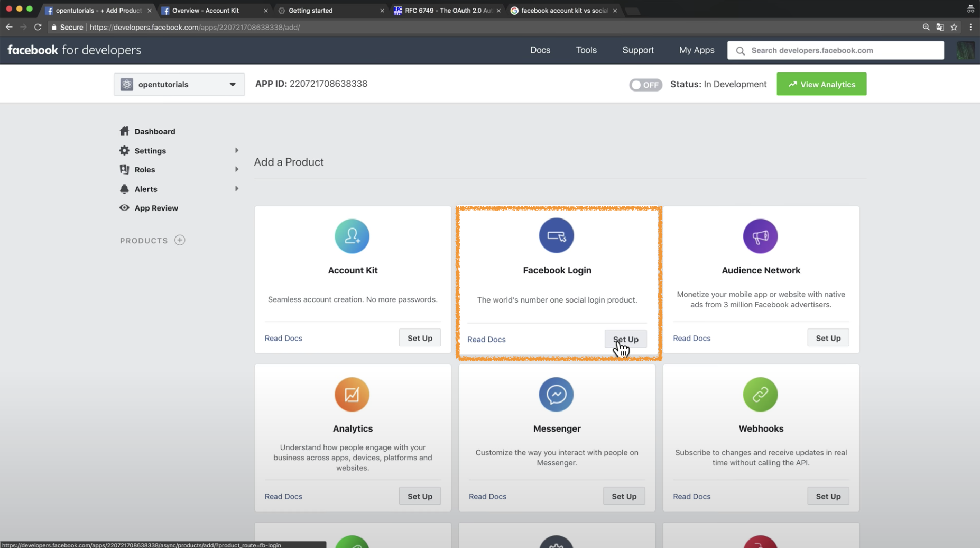
Task: Switch to the Getting started tab
Action: tap(329, 11)
